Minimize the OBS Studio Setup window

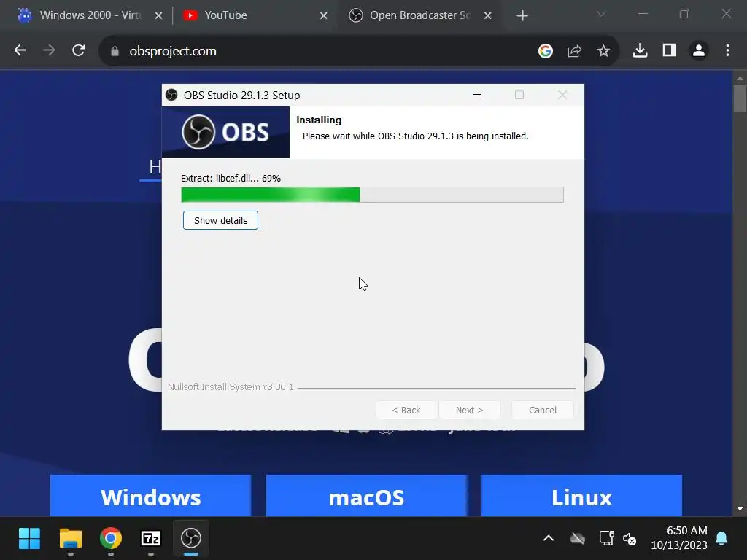click(x=477, y=95)
